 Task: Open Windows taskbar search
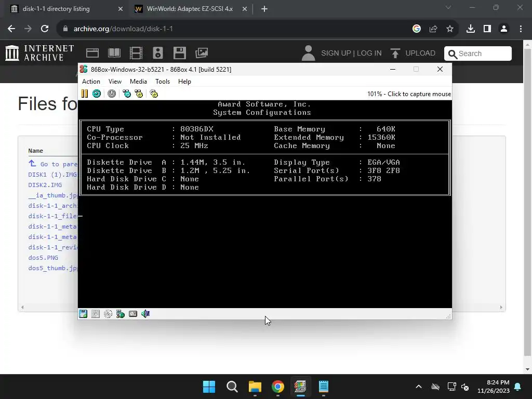[x=232, y=387]
